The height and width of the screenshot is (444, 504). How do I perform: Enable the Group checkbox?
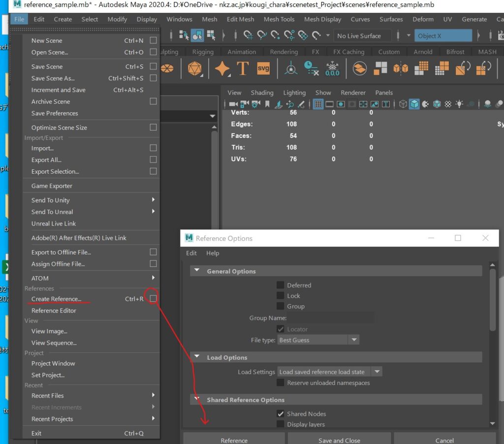click(280, 306)
